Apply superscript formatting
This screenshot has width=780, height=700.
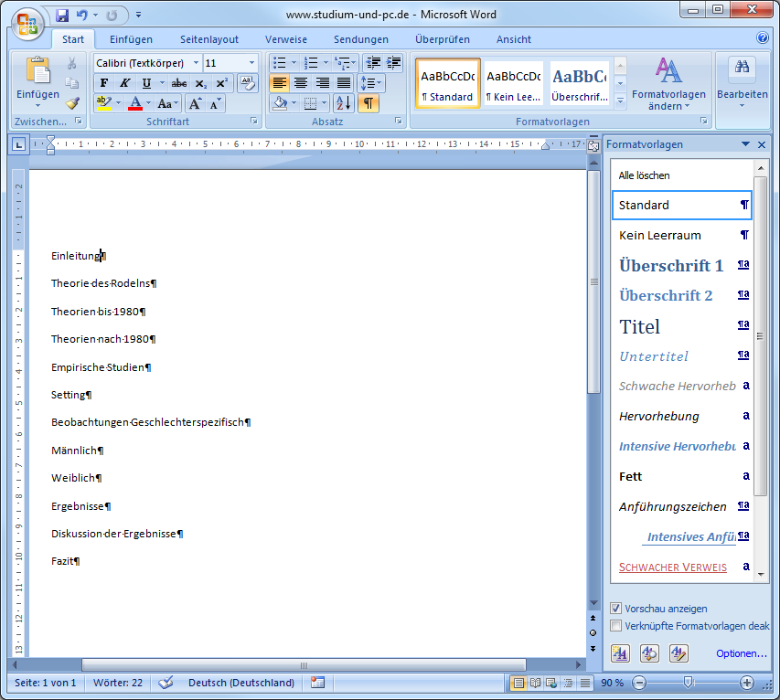(222, 83)
